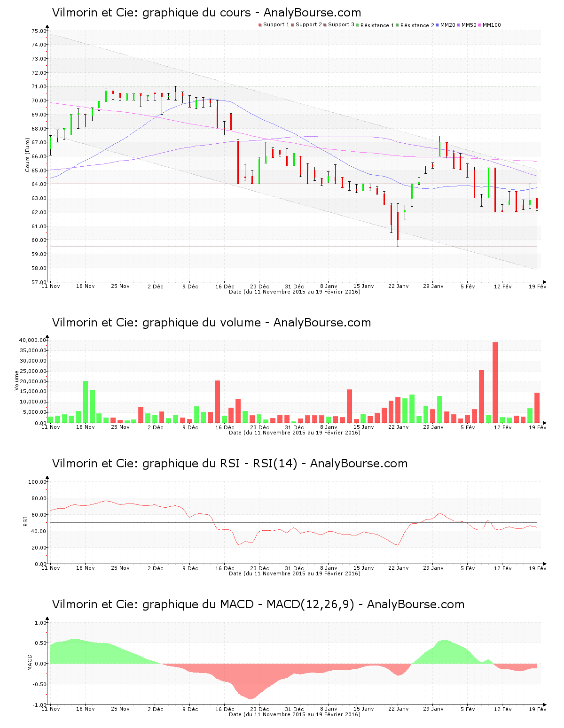
Task: Click the 'graphique du MACD - MACD(12,26,9)' title
Action: coord(258,604)
